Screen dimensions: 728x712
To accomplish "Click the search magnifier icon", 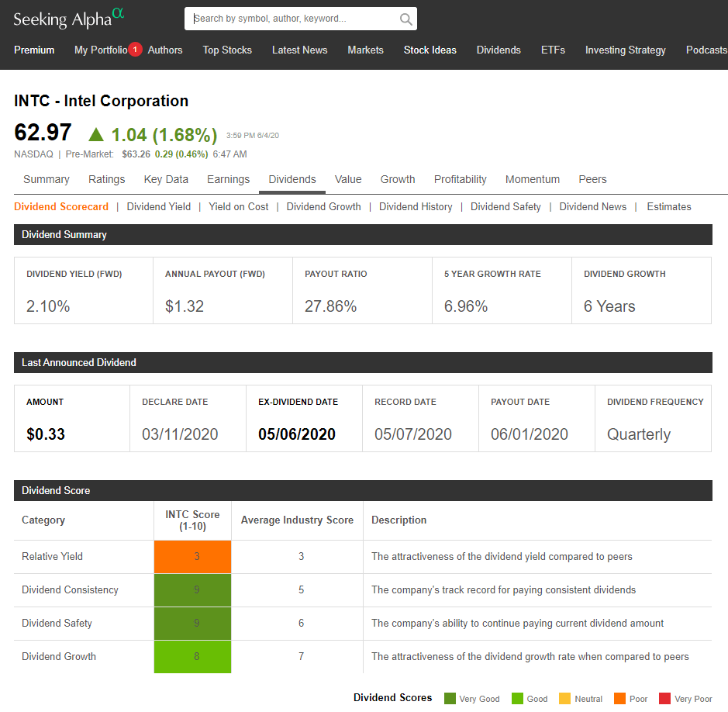I will coord(405,19).
